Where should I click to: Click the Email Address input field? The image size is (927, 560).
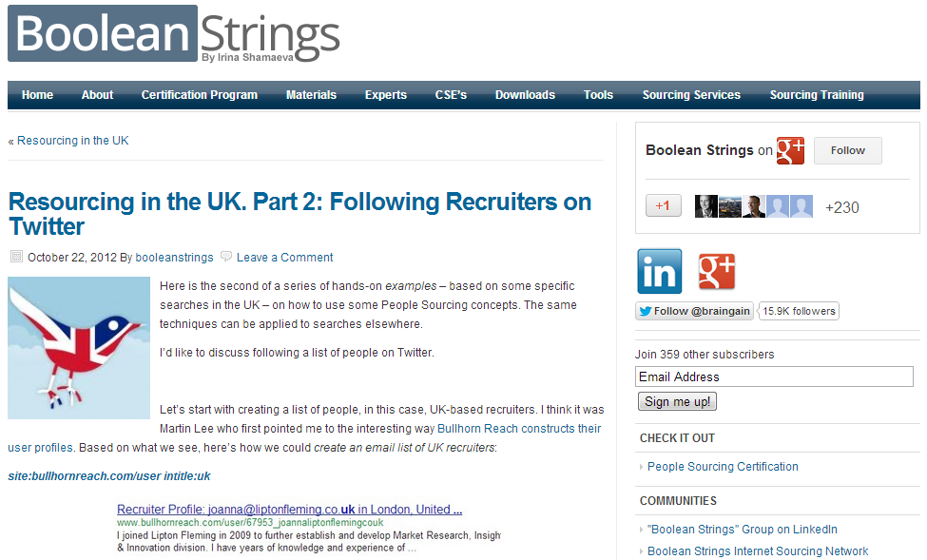(774, 377)
